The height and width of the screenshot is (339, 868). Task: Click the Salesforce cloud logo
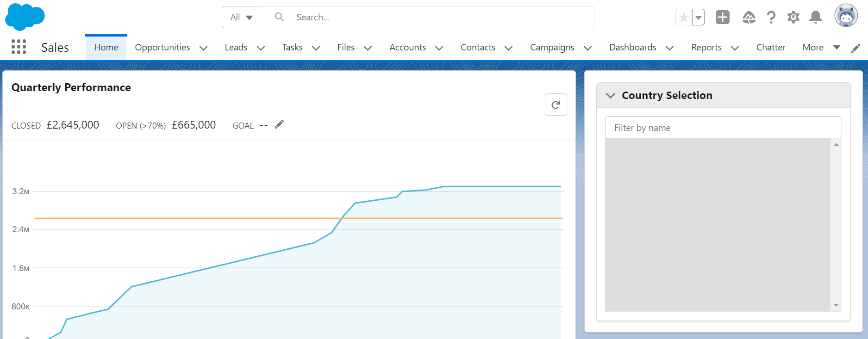(x=25, y=17)
